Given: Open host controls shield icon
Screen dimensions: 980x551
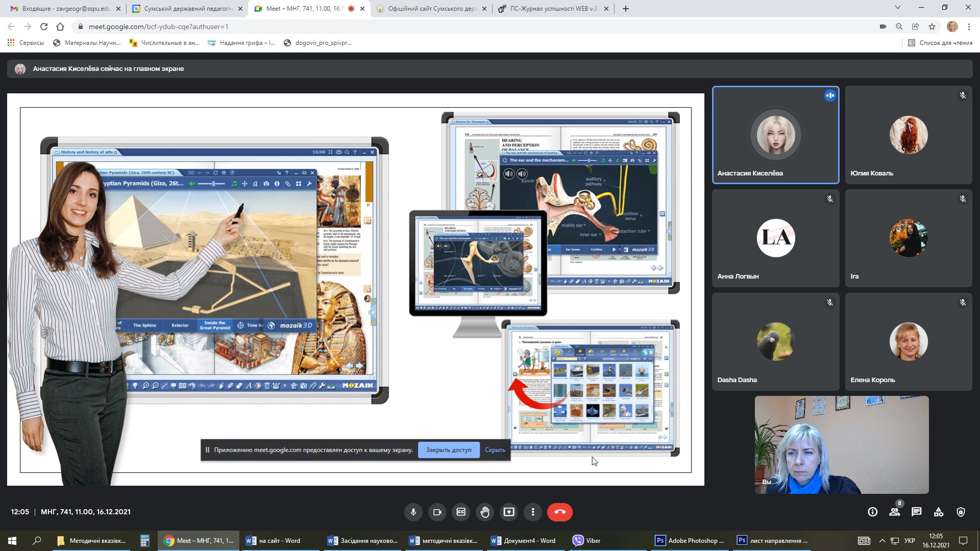Looking at the screenshot, I should (961, 512).
